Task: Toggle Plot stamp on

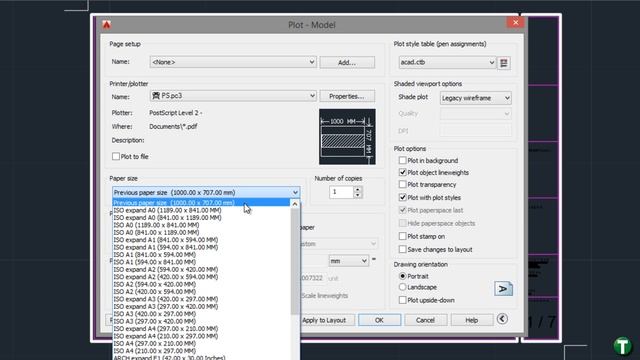Action: point(402,236)
